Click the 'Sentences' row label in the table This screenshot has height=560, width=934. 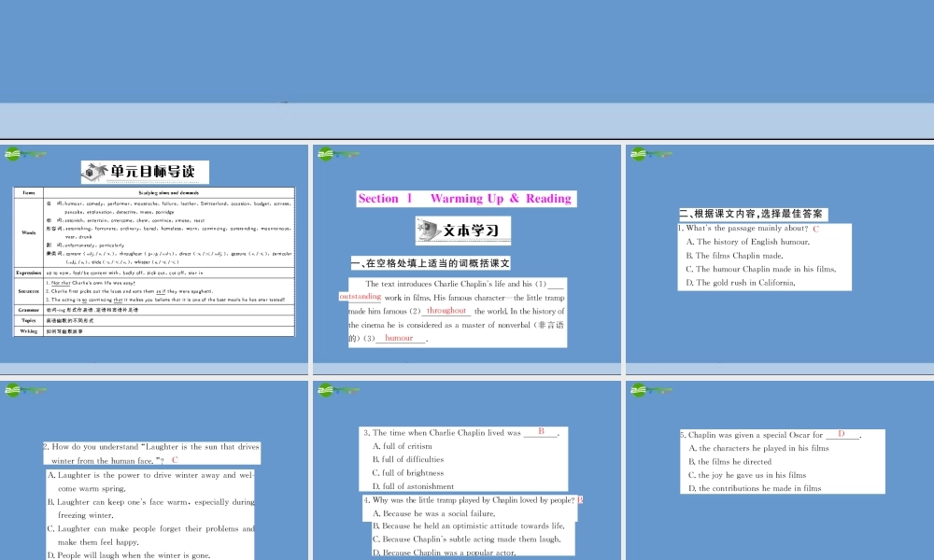coord(29,291)
